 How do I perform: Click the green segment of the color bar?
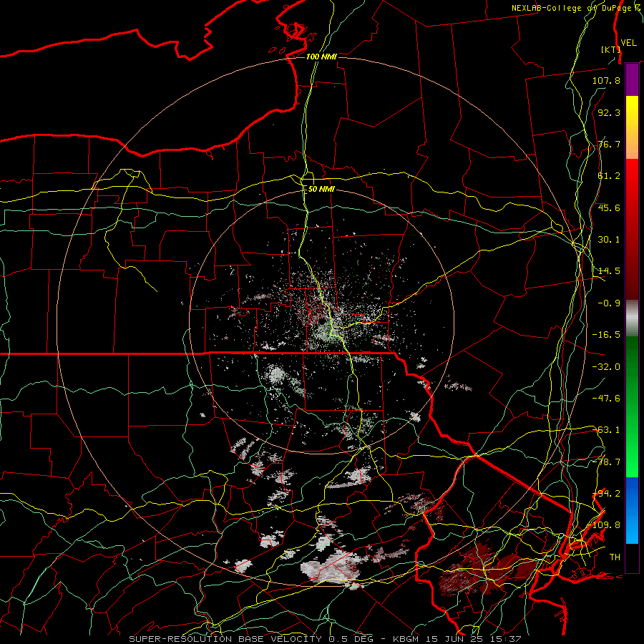[x=632, y=406]
